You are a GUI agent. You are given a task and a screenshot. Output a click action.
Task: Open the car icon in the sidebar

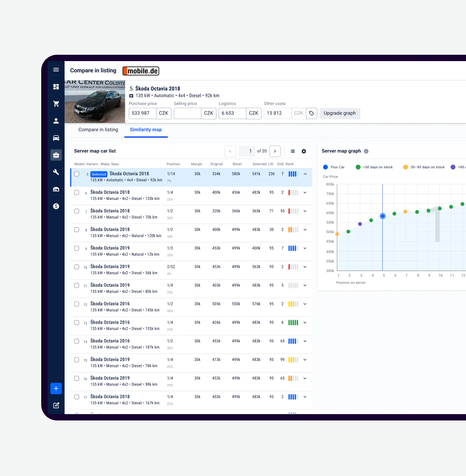pyautogui.click(x=56, y=138)
